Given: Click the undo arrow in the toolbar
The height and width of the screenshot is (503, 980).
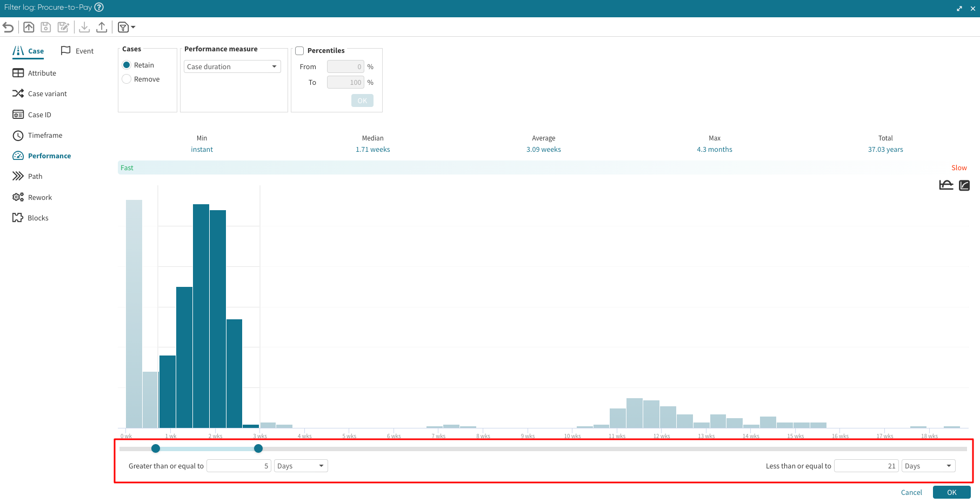Looking at the screenshot, I should (x=8, y=27).
